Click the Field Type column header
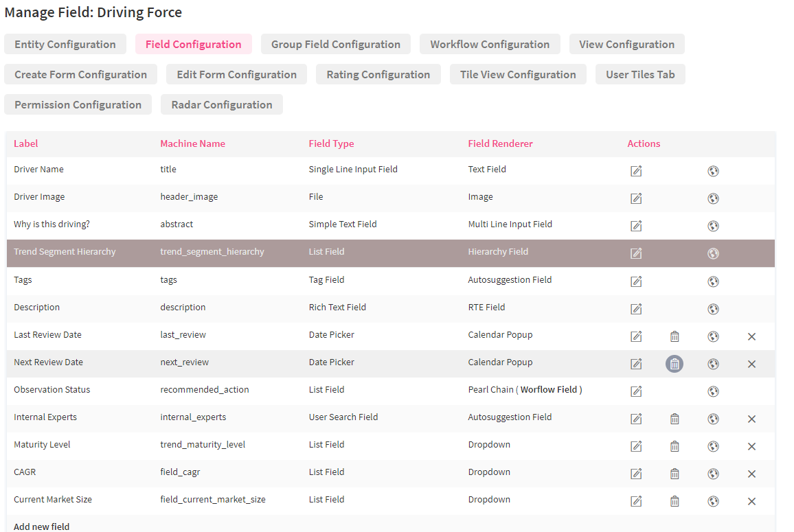The width and height of the screenshot is (794, 532). (x=331, y=143)
